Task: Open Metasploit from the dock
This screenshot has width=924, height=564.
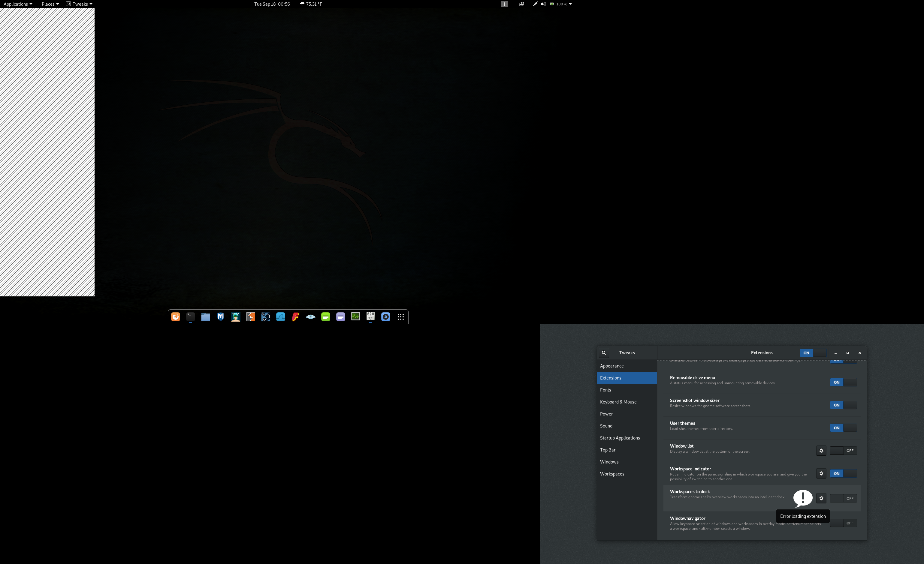Action: 221,317
